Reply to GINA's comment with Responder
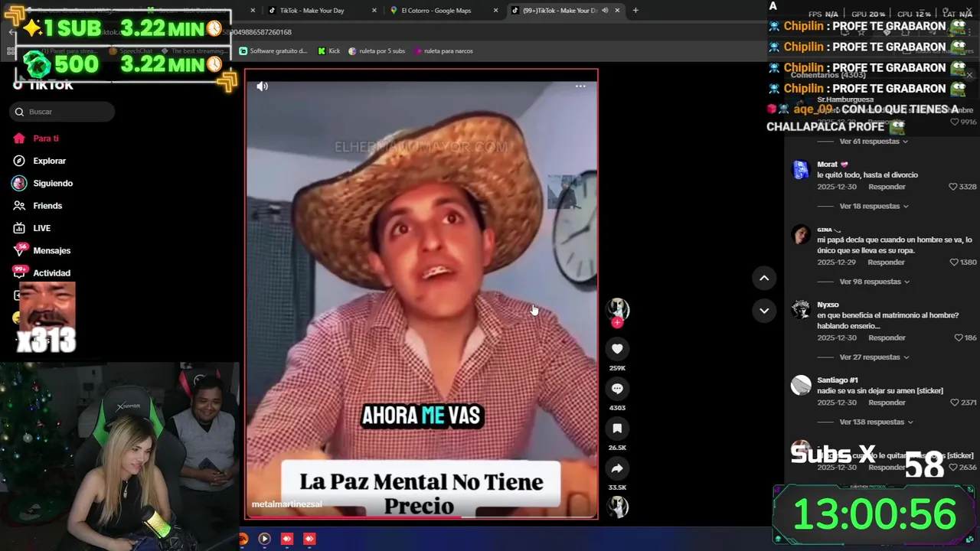980x551 pixels. [886, 262]
